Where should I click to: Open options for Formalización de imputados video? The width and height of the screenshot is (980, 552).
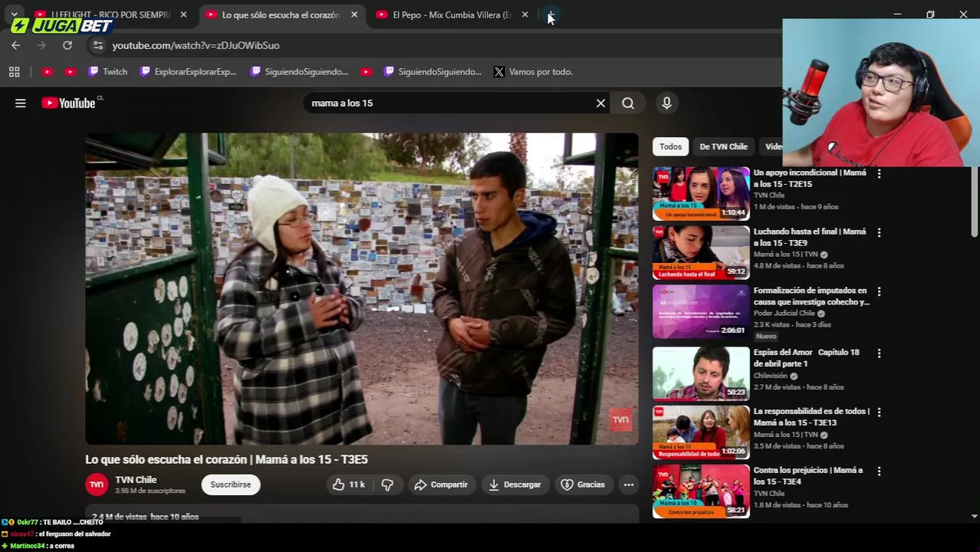pyautogui.click(x=879, y=291)
